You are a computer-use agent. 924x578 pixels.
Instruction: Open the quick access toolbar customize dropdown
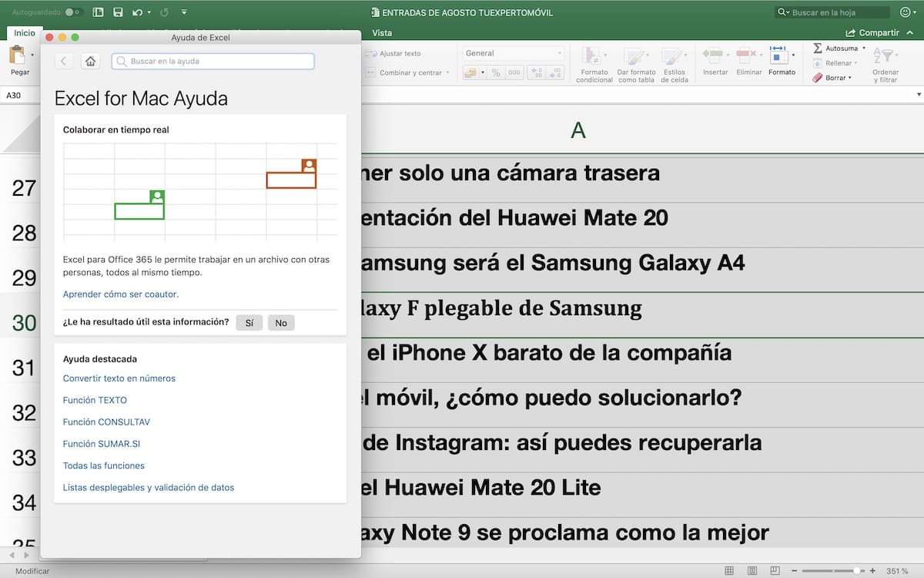[x=184, y=12]
